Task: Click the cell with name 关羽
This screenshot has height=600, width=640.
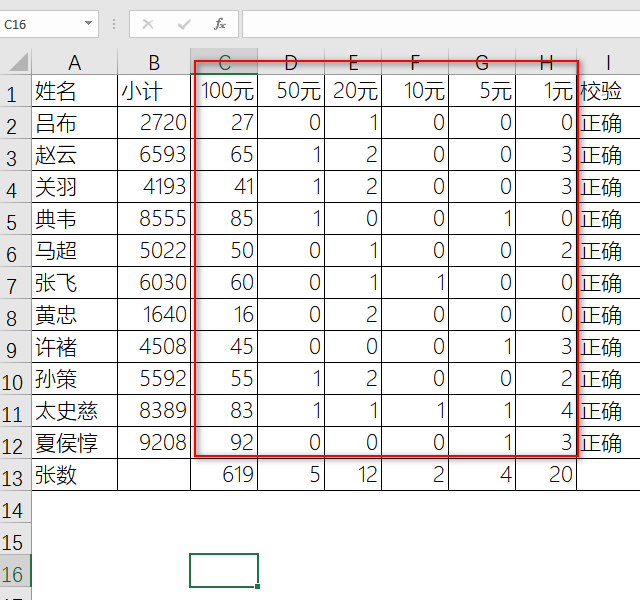Action: pos(74,187)
